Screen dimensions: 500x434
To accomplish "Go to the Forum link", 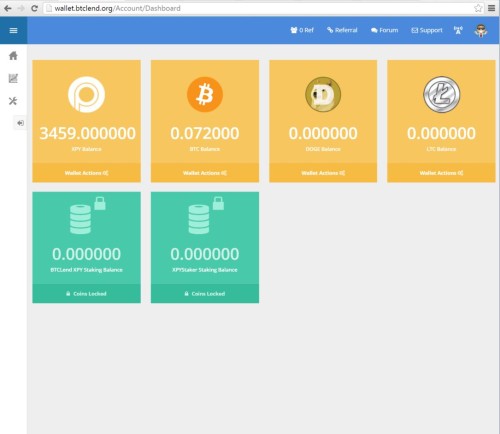I will [385, 30].
